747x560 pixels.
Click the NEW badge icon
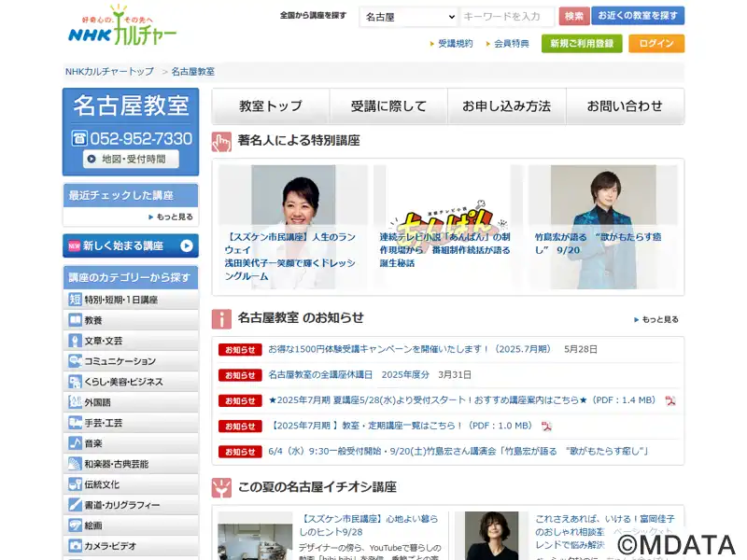[x=75, y=245]
